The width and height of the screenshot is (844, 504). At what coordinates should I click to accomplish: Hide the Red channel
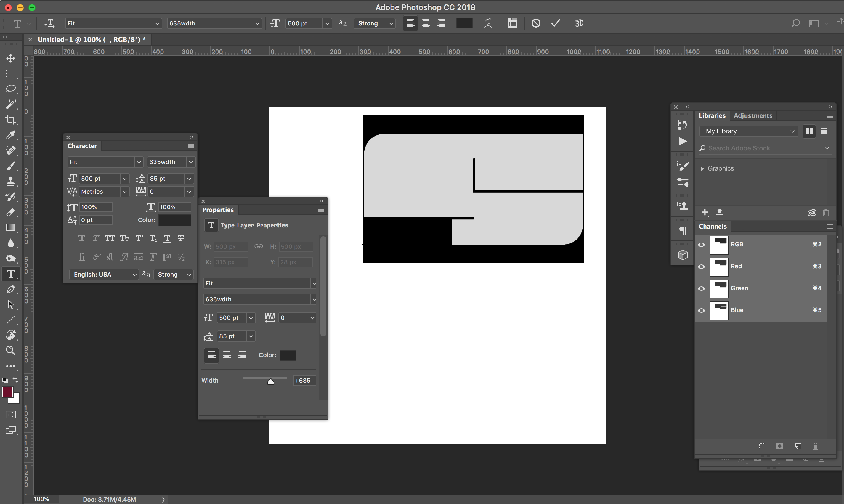701,267
